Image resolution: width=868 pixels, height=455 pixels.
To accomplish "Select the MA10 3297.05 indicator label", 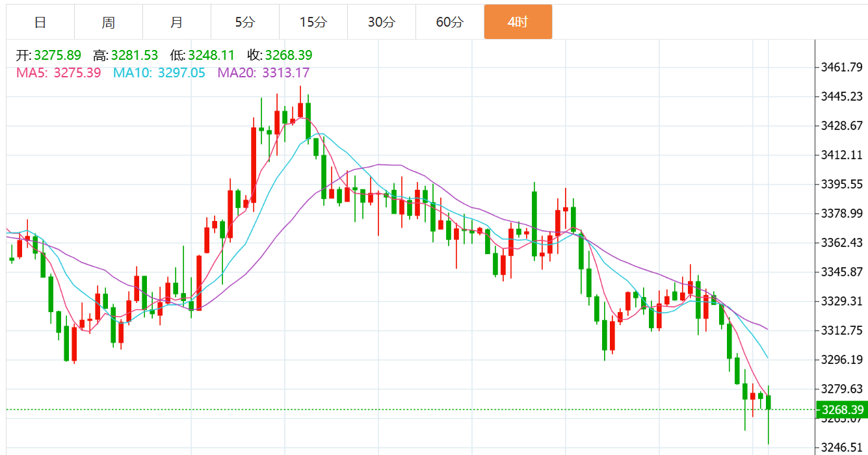I will [159, 73].
